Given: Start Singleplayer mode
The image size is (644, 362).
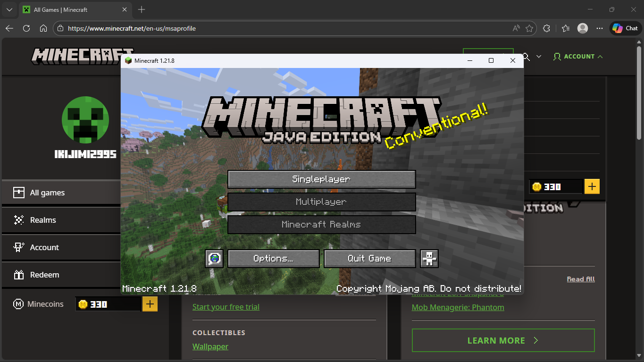Looking at the screenshot, I should coord(321,179).
